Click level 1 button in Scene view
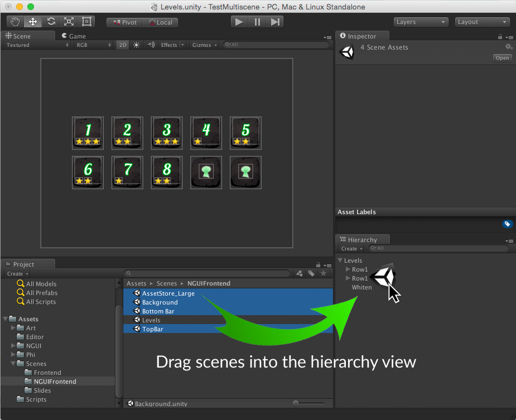Viewport: 516px width, 420px height. pos(88,133)
